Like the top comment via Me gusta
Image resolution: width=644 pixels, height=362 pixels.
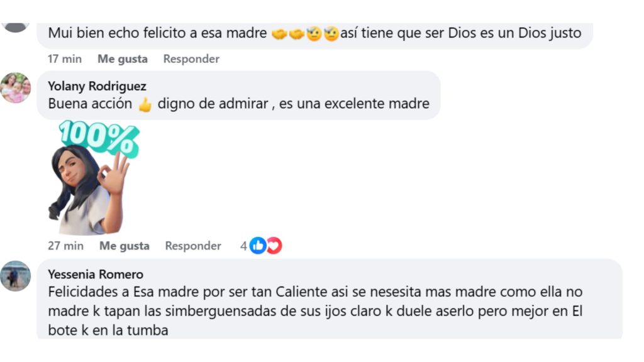coord(123,58)
